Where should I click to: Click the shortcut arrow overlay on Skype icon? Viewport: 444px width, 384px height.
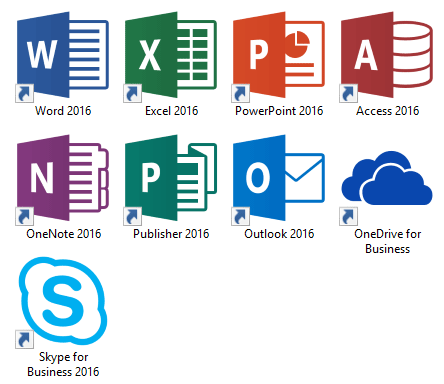click(x=24, y=340)
